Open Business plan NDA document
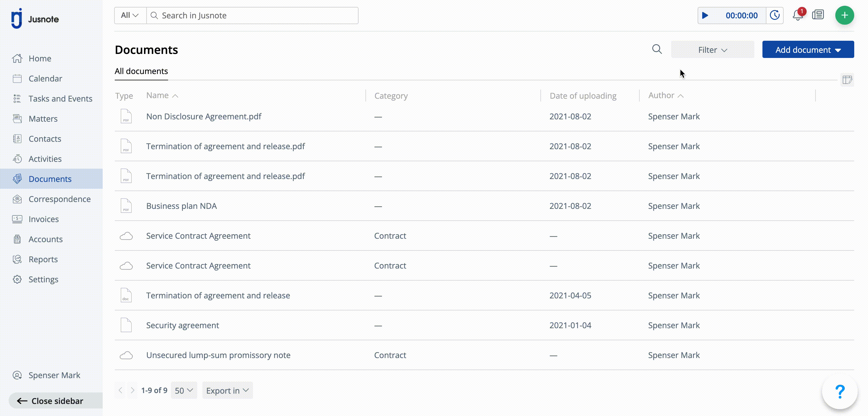 [181, 206]
